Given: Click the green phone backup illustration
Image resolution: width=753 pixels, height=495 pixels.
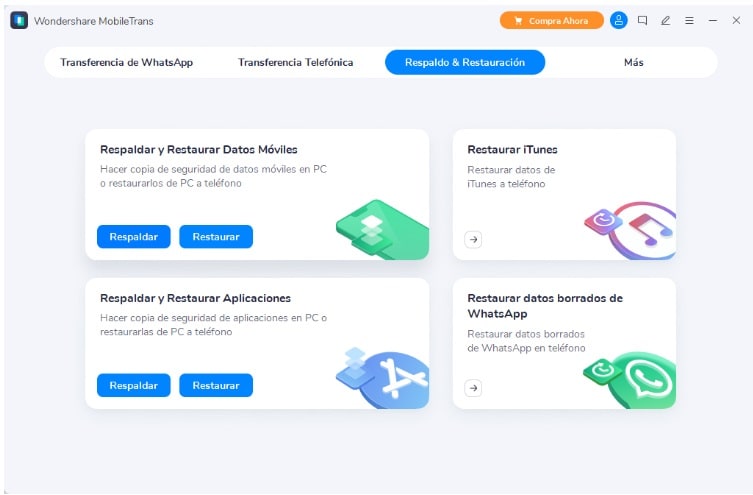Looking at the screenshot, I should 383,229.
